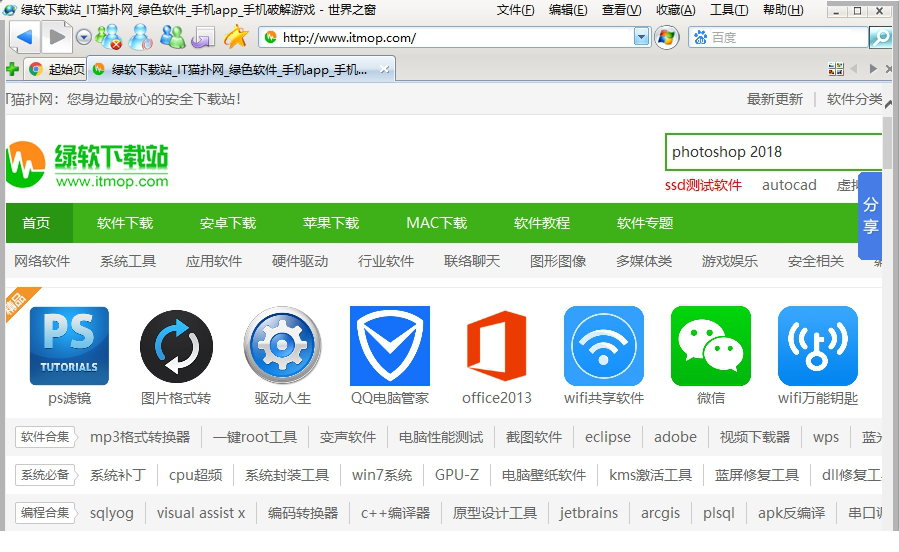Click the 网络软件 category link

pyautogui.click(x=42, y=261)
